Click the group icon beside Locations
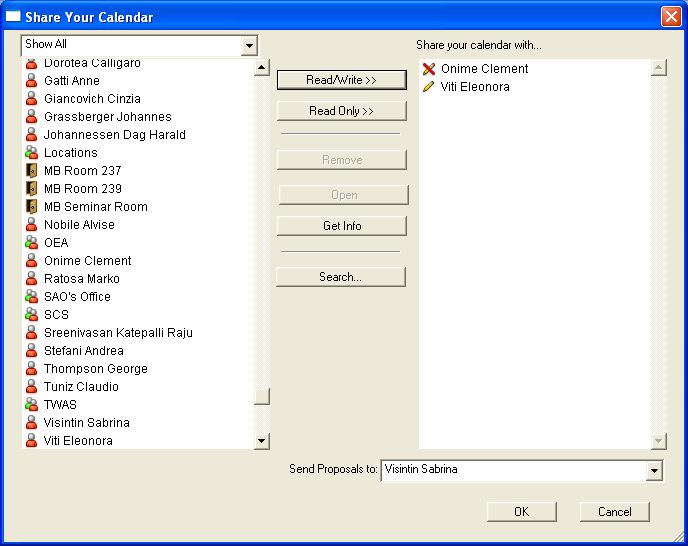688x546 pixels. (x=31, y=153)
